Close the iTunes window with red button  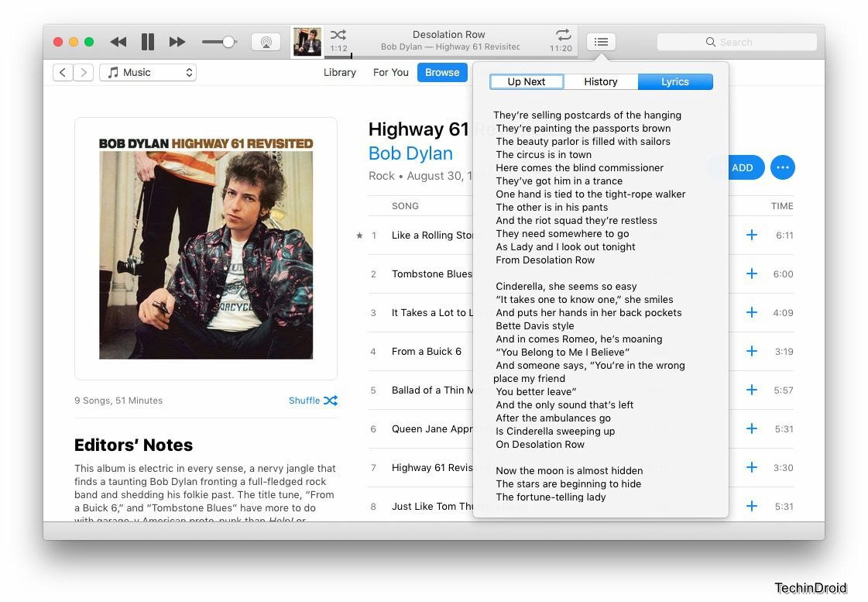coord(57,42)
